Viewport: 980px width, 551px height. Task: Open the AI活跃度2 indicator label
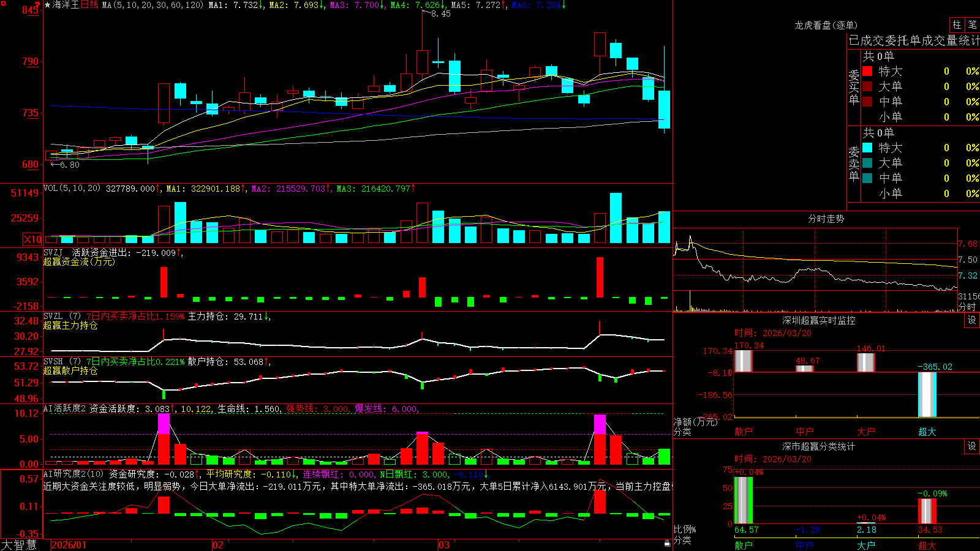pos(65,408)
